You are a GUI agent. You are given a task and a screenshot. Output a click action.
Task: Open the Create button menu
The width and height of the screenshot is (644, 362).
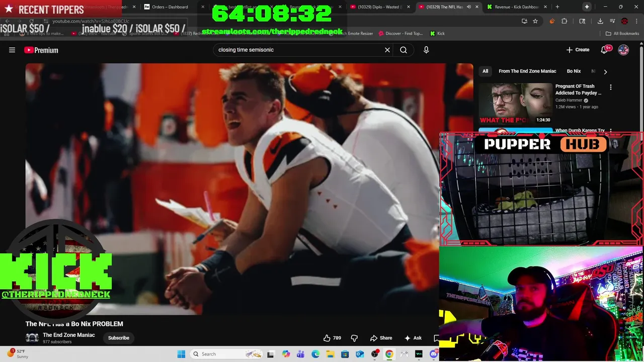point(578,50)
